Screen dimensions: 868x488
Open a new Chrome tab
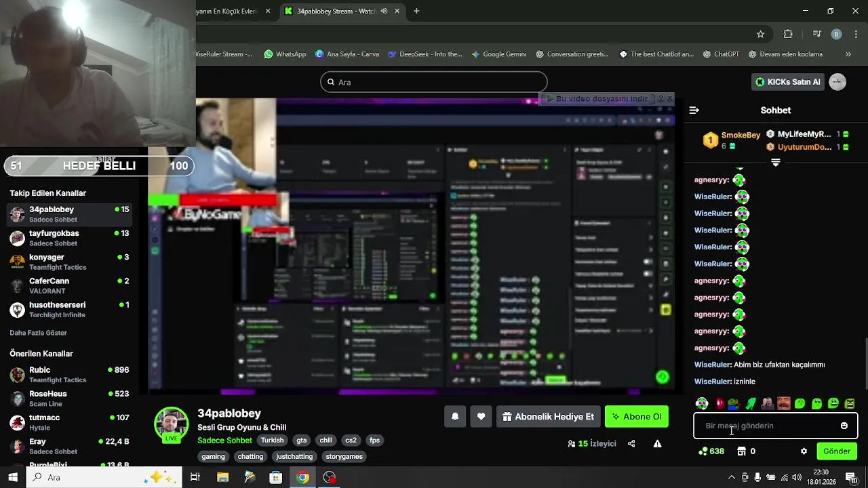coord(416,11)
